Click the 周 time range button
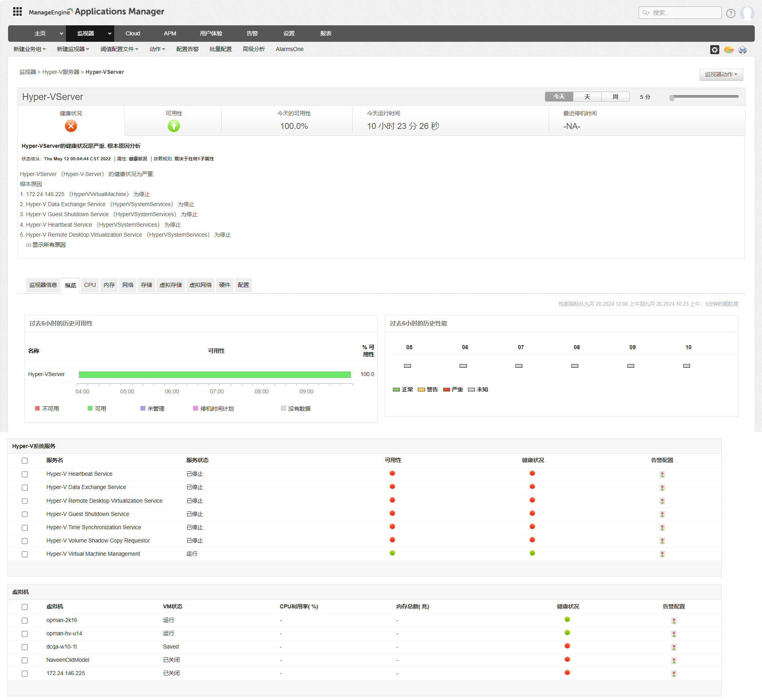Viewport: 762px width, 700px height. (x=615, y=97)
